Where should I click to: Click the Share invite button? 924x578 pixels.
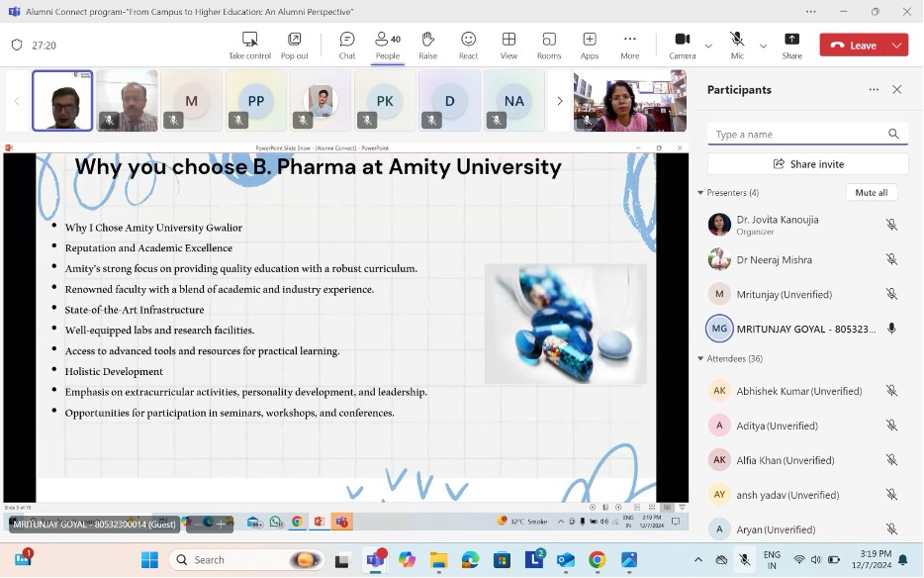(x=807, y=164)
